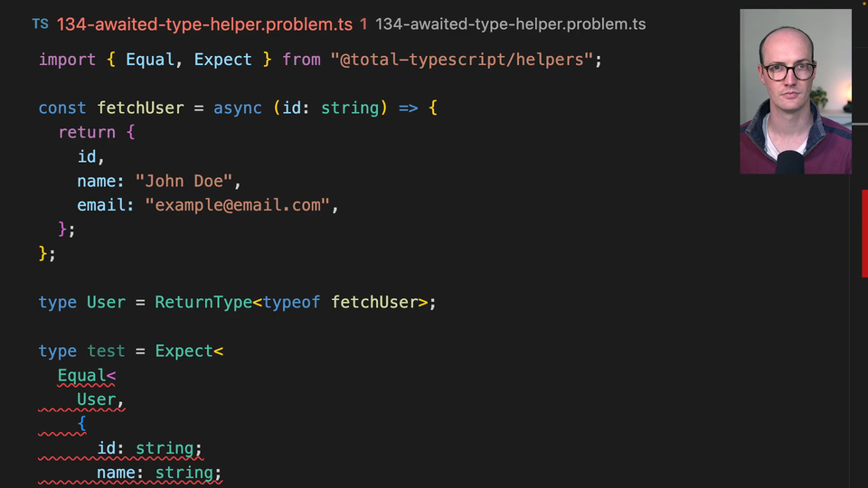Viewport: 868px width, 488px height.
Task: Click the error count badge in the tab
Action: [x=363, y=24]
